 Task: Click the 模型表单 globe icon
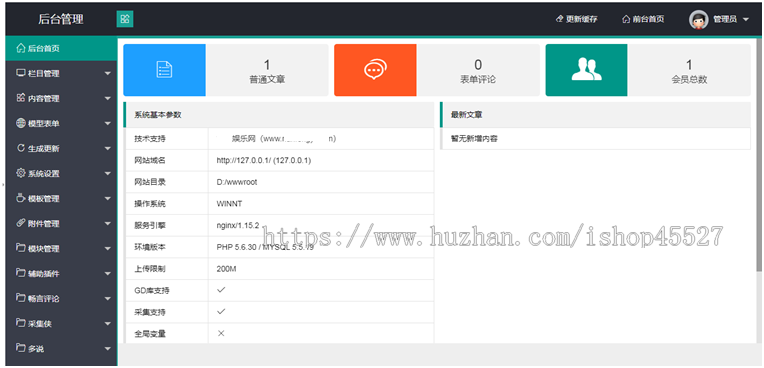click(20, 123)
